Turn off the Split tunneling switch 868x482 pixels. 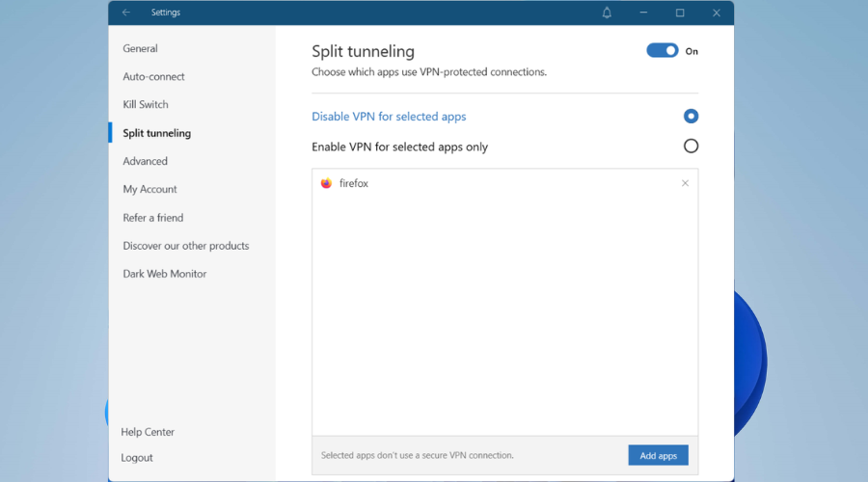(x=663, y=51)
